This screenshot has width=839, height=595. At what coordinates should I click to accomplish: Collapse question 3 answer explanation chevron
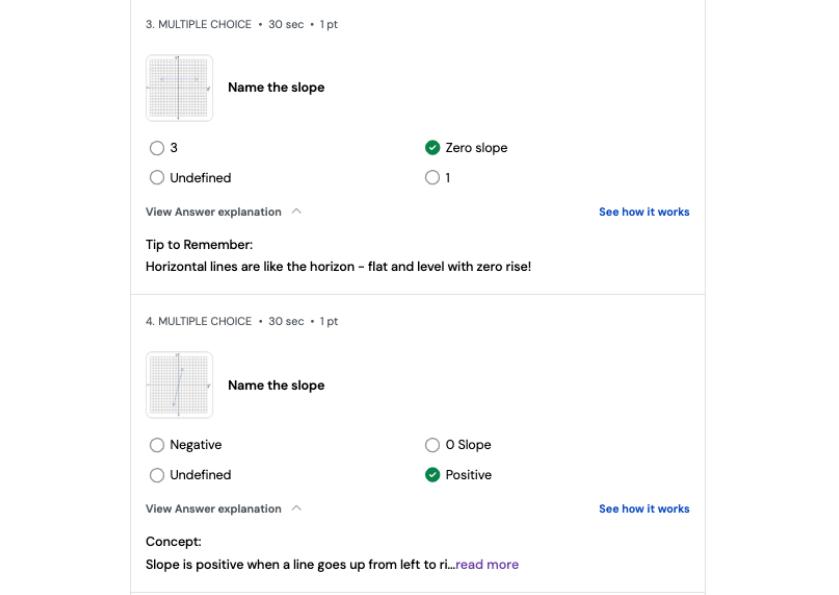coord(297,212)
